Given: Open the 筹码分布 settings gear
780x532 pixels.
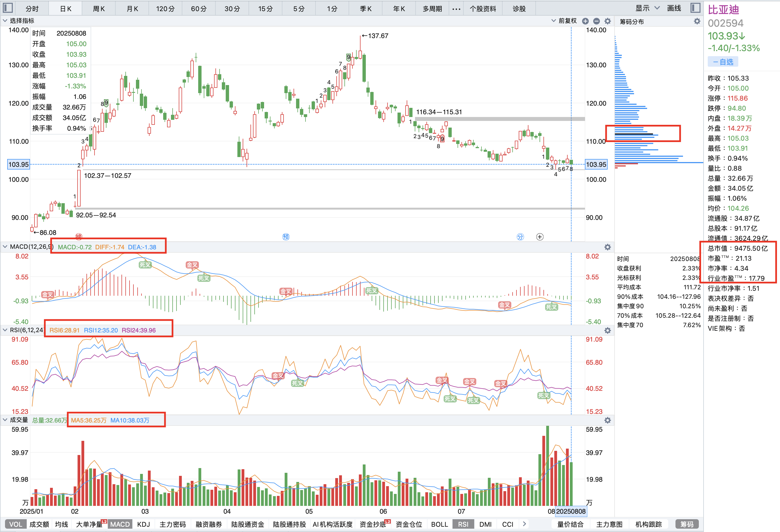Looking at the screenshot, I should (x=697, y=21).
